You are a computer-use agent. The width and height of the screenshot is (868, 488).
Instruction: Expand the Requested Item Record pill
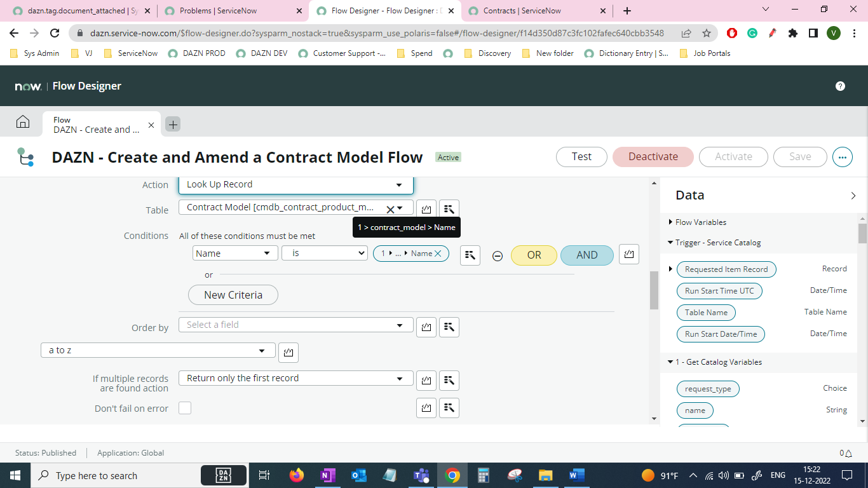pos(671,269)
